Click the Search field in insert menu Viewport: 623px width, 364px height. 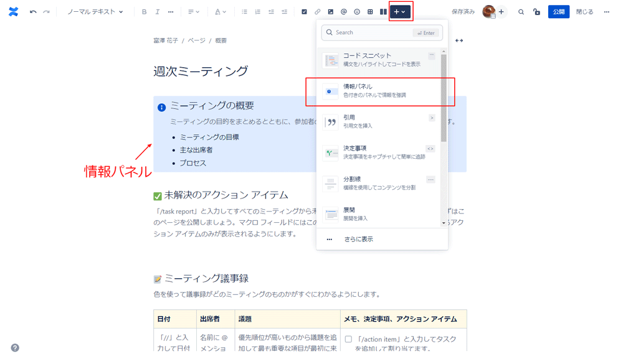point(382,32)
